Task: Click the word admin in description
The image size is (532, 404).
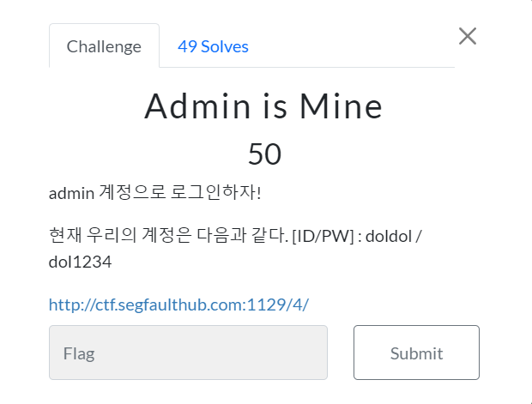Action: 71,193
